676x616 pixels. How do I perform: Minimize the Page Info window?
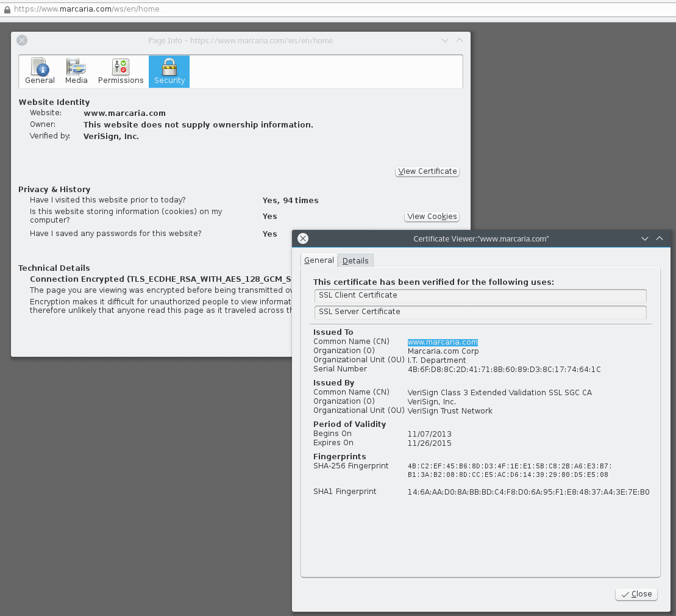tap(445, 40)
